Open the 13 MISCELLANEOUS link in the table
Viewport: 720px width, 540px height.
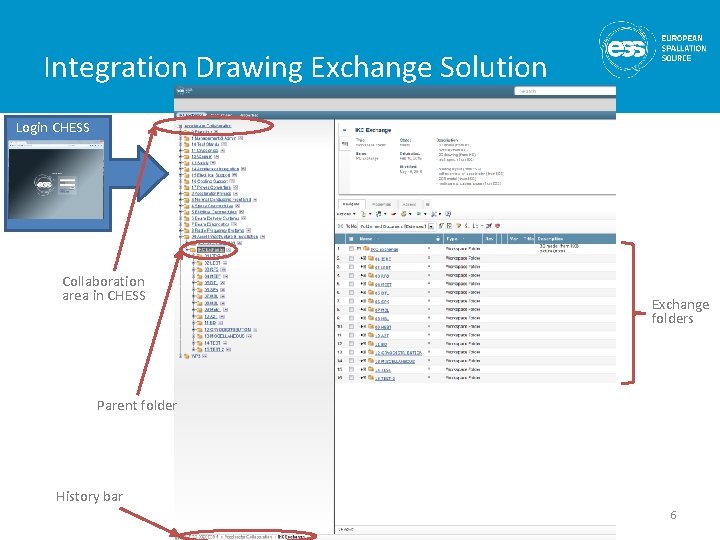click(395, 361)
